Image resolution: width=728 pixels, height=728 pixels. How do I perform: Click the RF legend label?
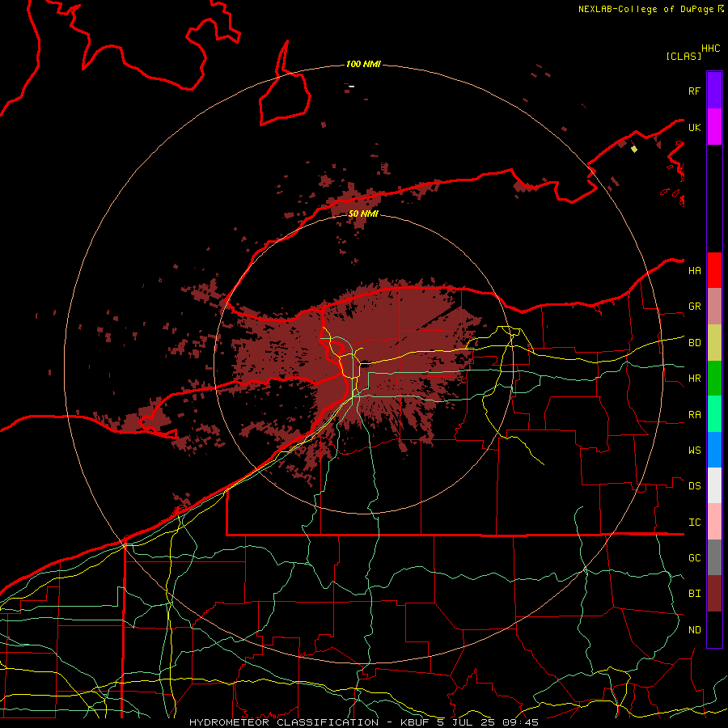click(694, 91)
